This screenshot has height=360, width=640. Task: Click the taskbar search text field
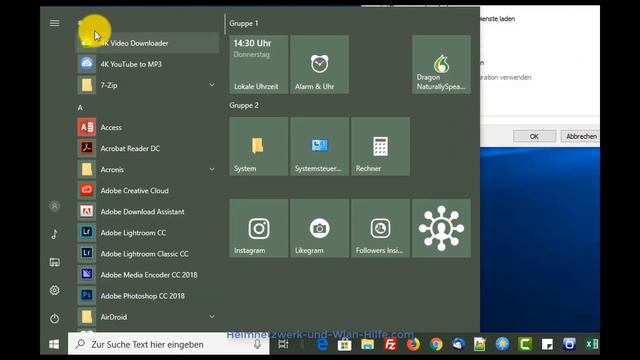coord(169,344)
